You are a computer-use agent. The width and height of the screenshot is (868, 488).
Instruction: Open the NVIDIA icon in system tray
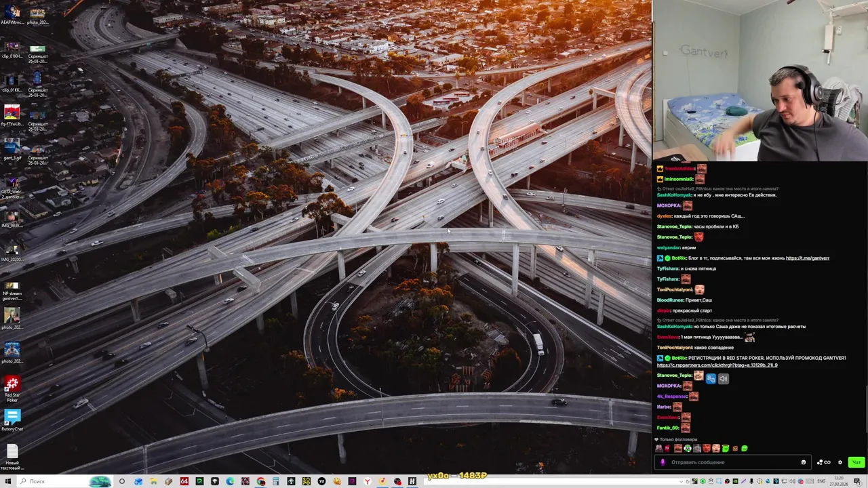tap(735, 481)
